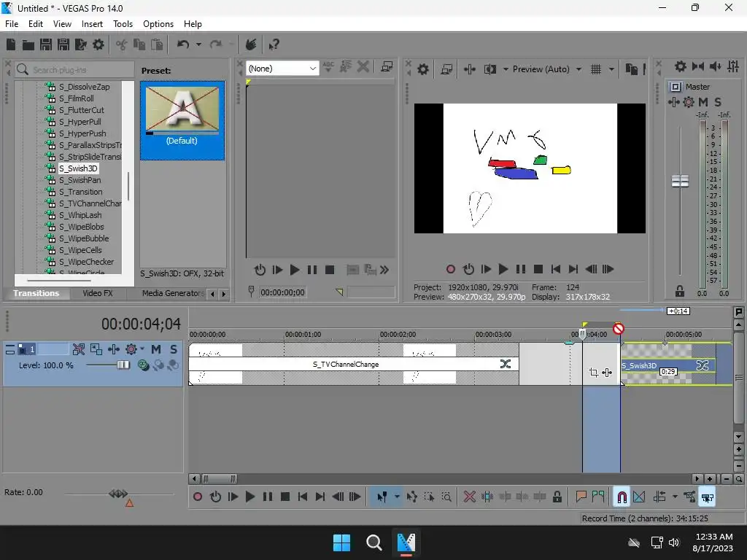
Task: Toggle Loop Playback in timeline transport
Action: point(215,497)
